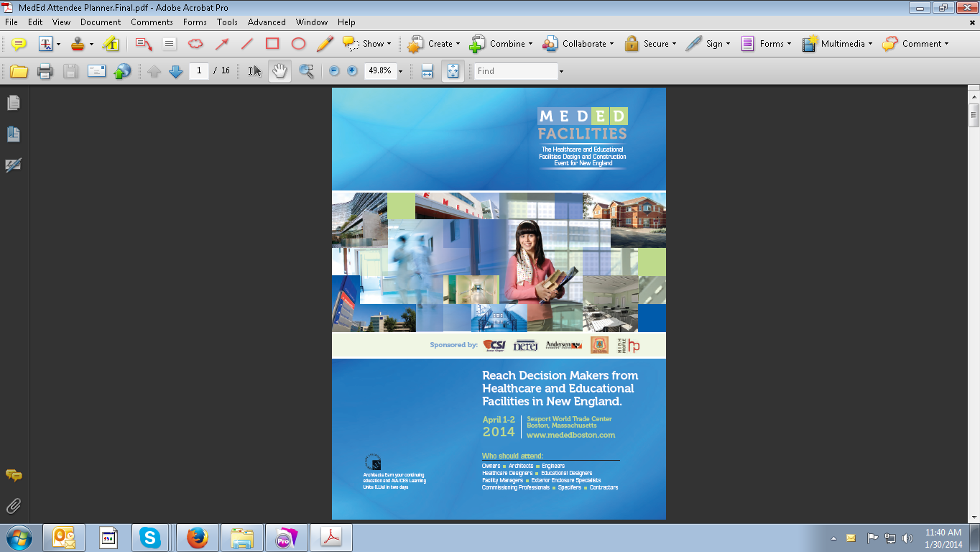Viewport: 980px width, 552px height.
Task: Select the Sticky Note tool
Action: pos(19,44)
